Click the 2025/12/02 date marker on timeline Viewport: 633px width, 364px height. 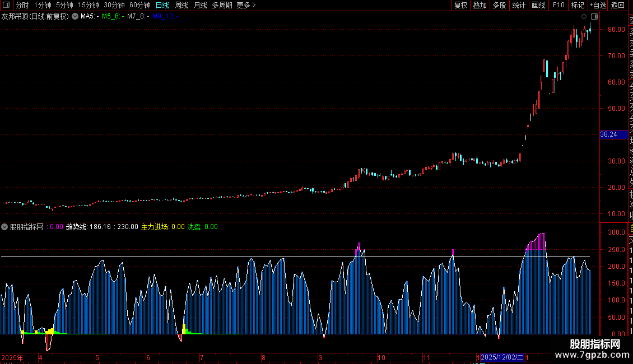point(502,357)
